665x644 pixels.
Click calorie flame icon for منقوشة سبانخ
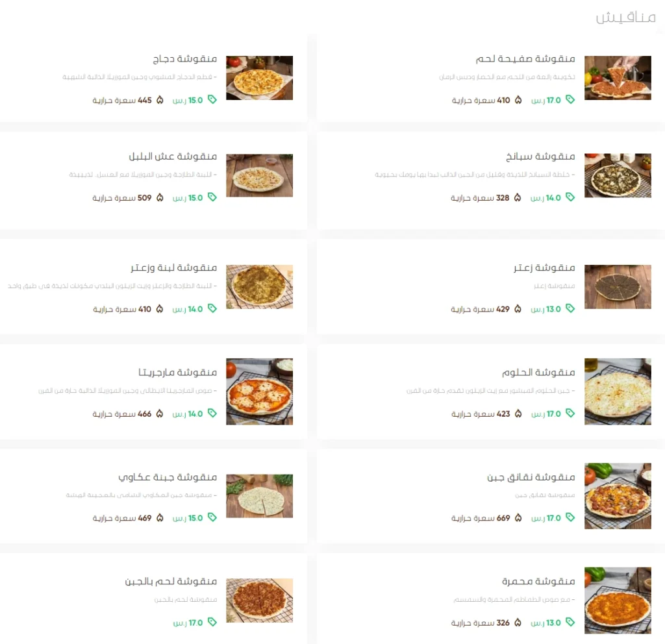click(x=518, y=197)
